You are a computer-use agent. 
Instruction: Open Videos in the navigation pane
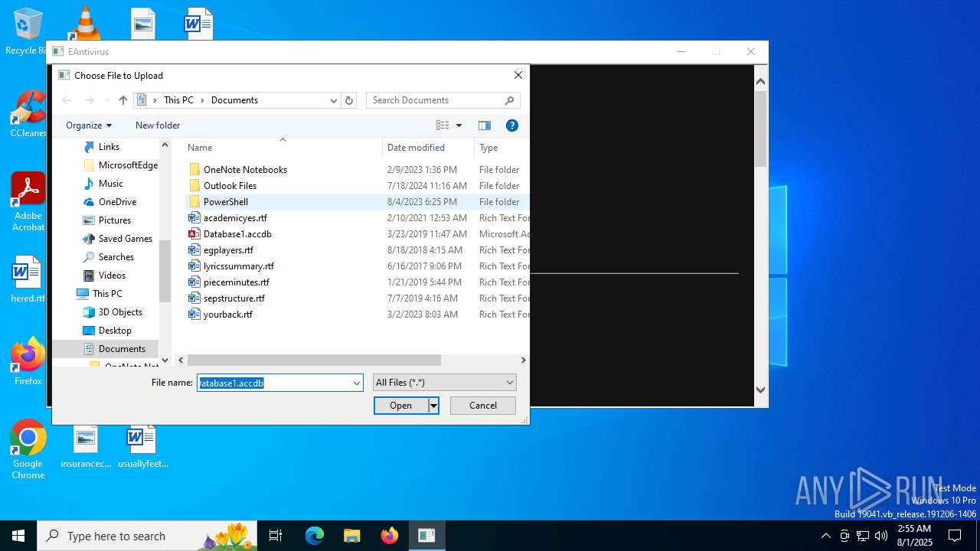112,275
